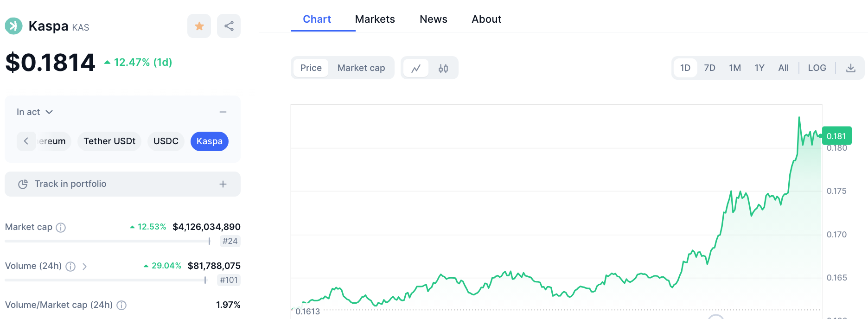Click the 0.170 axis label
This screenshot has width=868, height=319.
pyautogui.click(x=836, y=235)
